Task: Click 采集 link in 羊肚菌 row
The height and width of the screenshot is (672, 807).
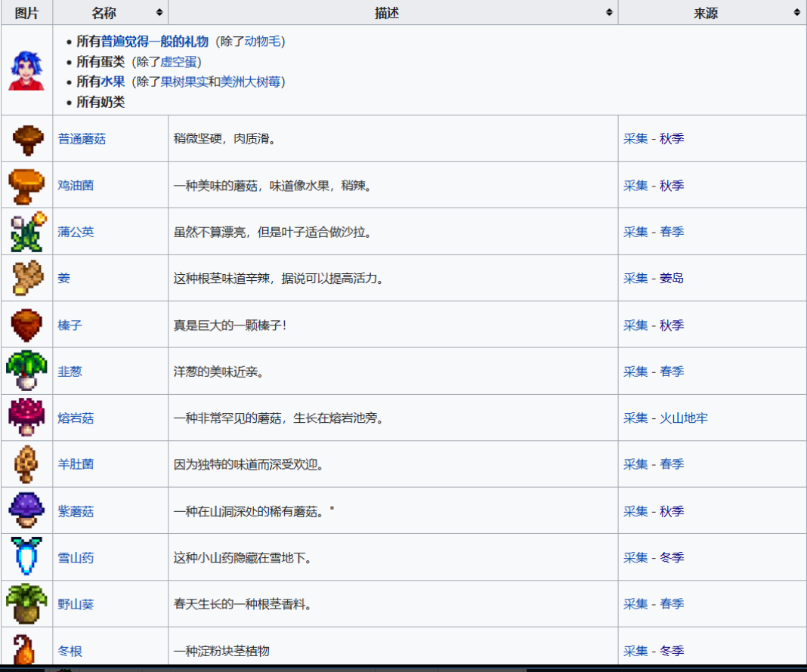Action: click(x=635, y=464)
